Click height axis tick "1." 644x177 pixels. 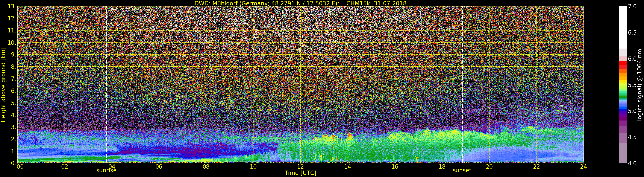click(x=14, y=151)
